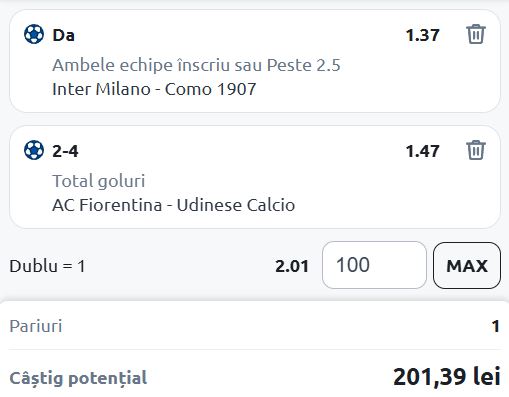Open the Inter Milano - Como 1907 match
Image resolution: width=509 pixels, height=397 pixels.
pyautogui.click(x=154, y=89)
